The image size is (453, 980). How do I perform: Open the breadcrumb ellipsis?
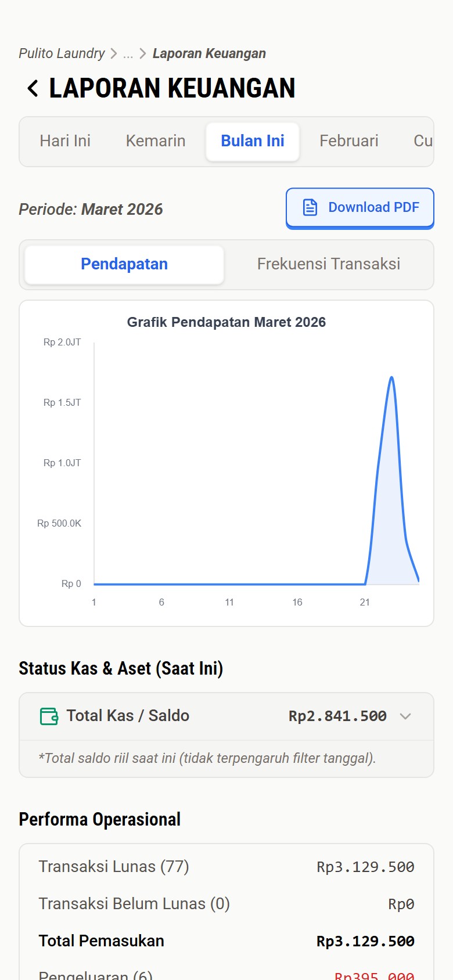(128, 54)
